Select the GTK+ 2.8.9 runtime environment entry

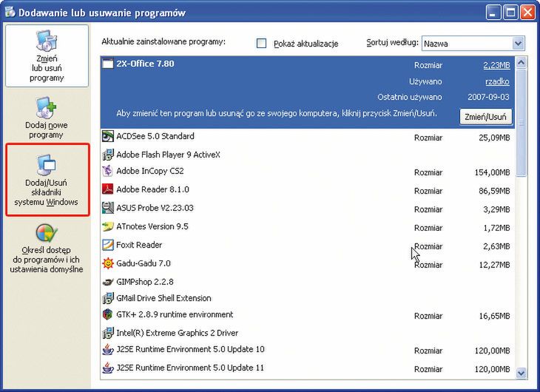pos(307,315)
